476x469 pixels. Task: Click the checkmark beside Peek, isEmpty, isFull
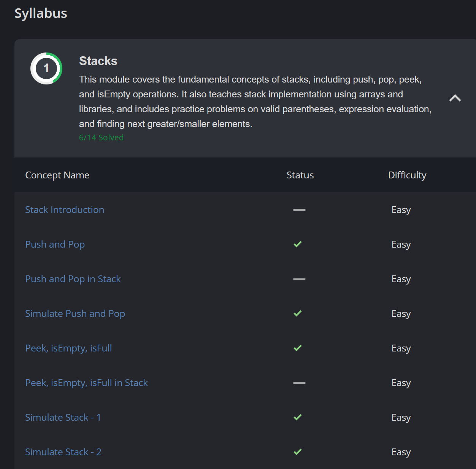point(298,348)
